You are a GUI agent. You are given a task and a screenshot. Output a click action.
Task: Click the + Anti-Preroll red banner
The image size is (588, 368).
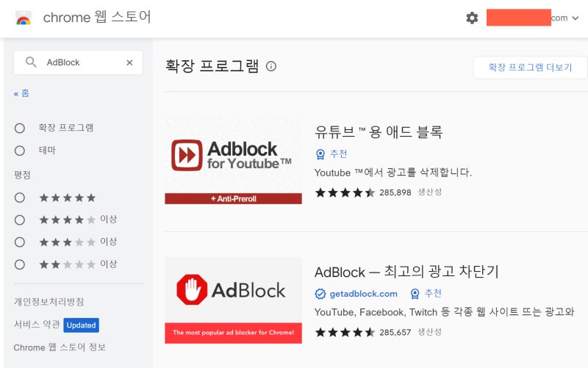pos(233,198)
